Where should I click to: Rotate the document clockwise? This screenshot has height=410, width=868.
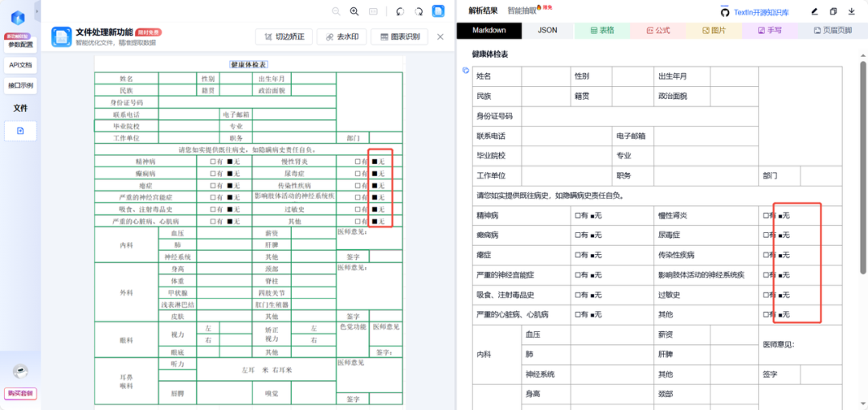click(x=418, y=11)
